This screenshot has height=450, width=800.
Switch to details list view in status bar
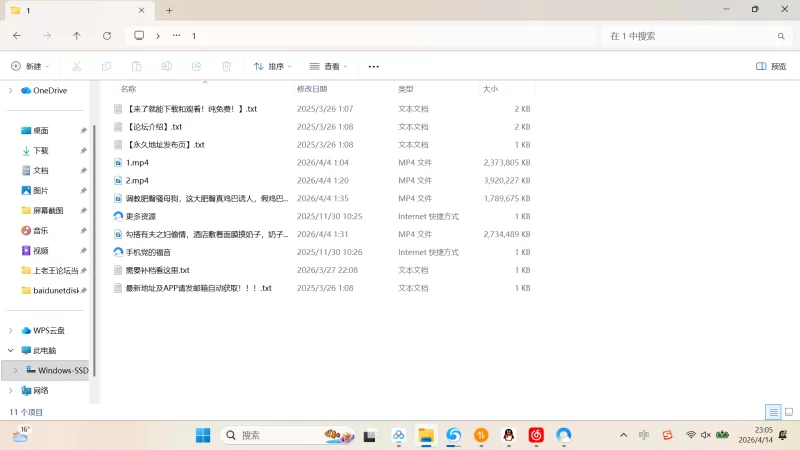(x=773, y=412)
